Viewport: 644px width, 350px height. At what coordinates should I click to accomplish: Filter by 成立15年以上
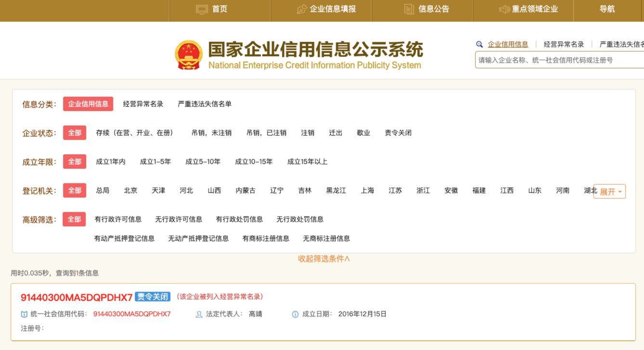tap(307, 162)
